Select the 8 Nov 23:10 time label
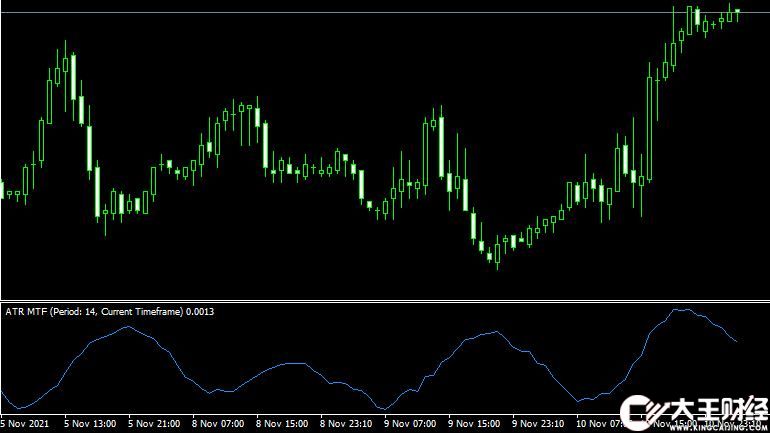770x433 pixels. pyautogui.click(x=346, y=423)
